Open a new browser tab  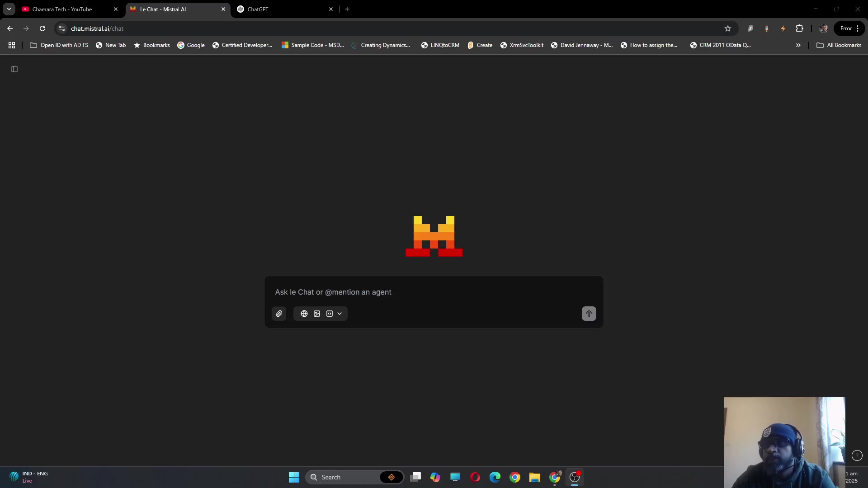coord(347,9)
